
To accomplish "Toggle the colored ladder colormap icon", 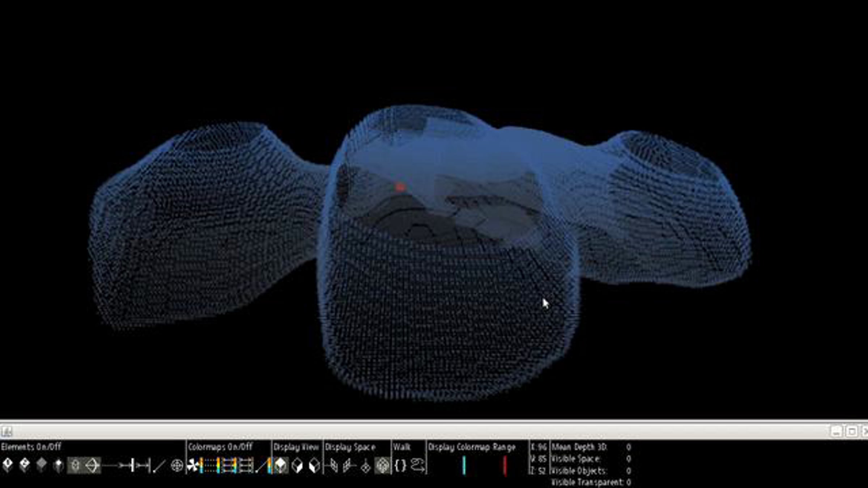I will point(228,466).
